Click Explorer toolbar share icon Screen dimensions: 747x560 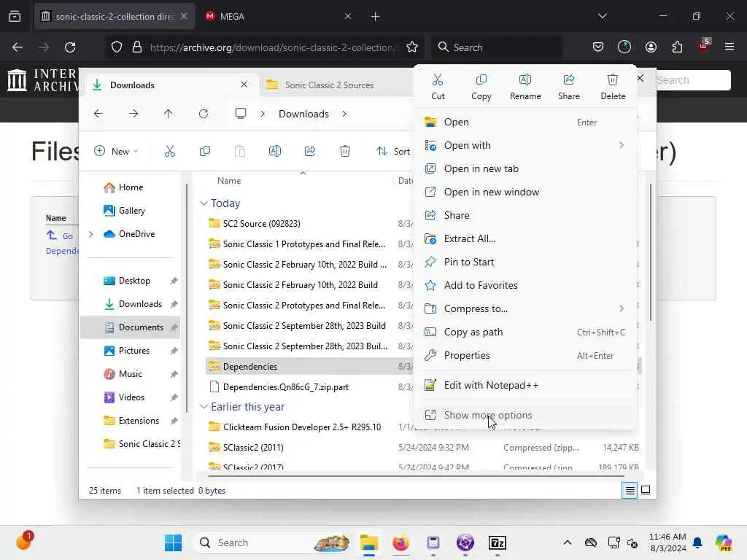[310, 152]
